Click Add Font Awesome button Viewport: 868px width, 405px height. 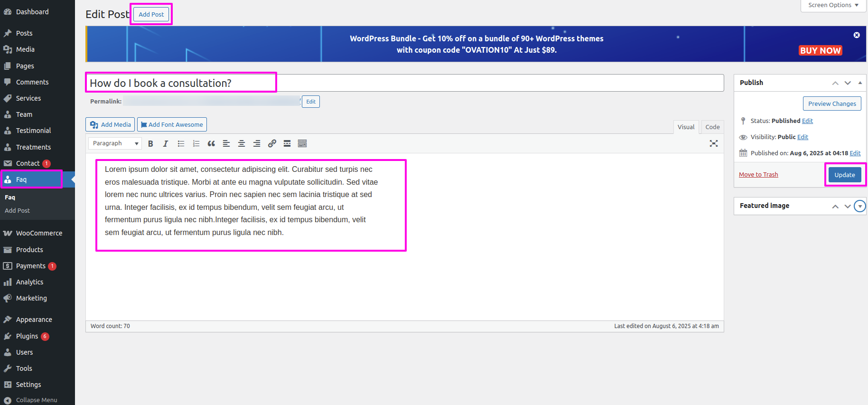tap(172, 124)
